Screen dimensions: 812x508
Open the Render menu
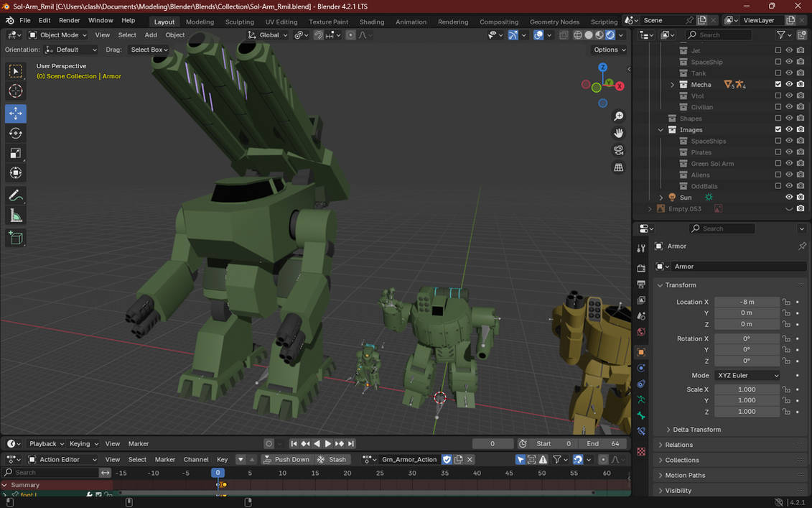tap(69, 19)
